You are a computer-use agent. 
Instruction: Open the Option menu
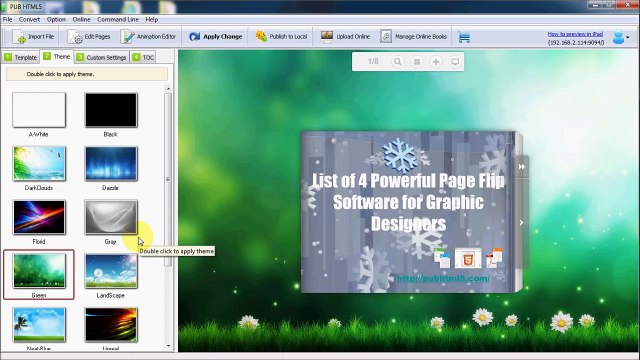click(x=56, y=20)
